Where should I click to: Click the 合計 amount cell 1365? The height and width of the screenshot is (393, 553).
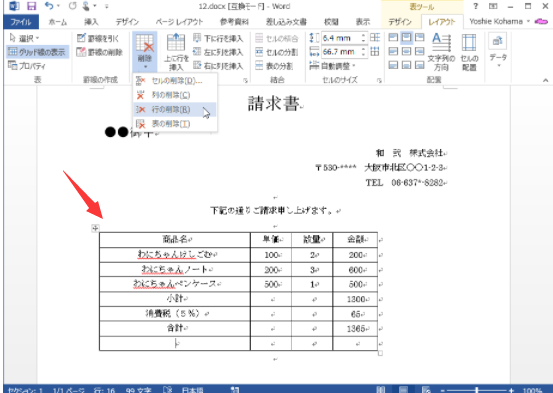355,328
